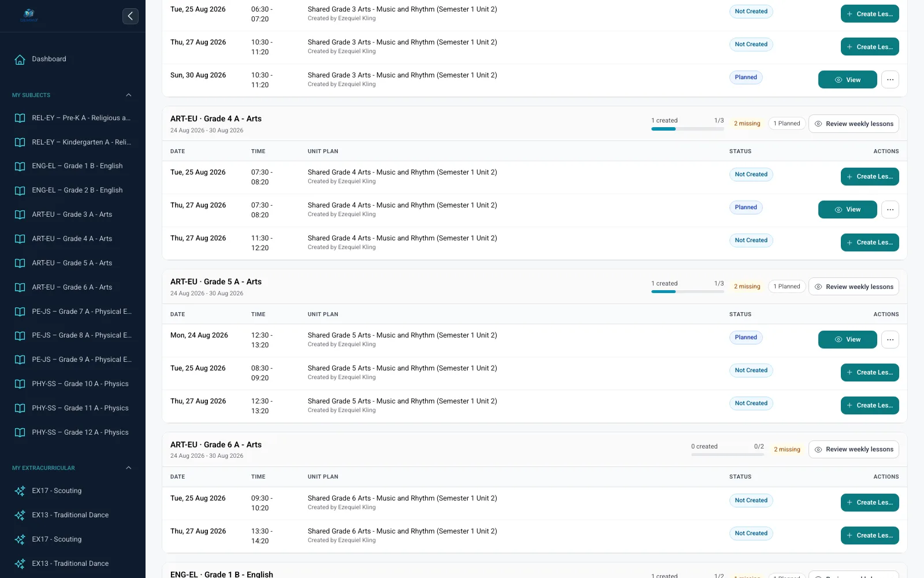Click Grade 5 A Arts progress bar
The image size is (924, 578).
(x=687, y=292)
